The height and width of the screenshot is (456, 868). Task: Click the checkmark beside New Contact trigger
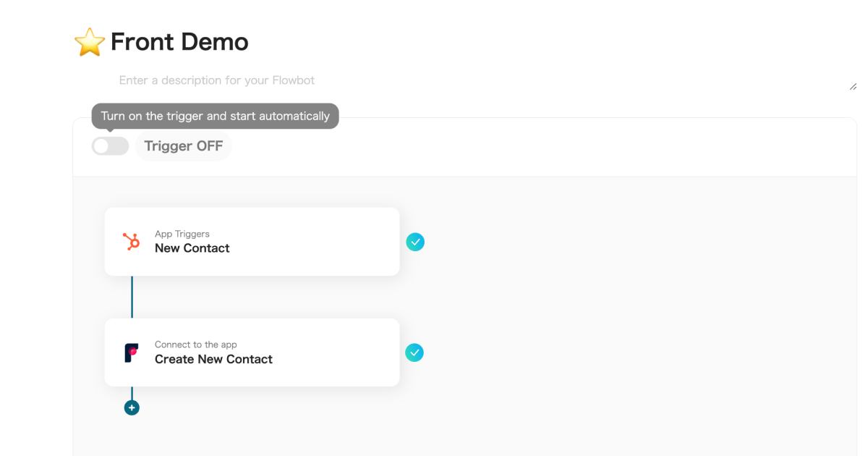tap(415, 242)
